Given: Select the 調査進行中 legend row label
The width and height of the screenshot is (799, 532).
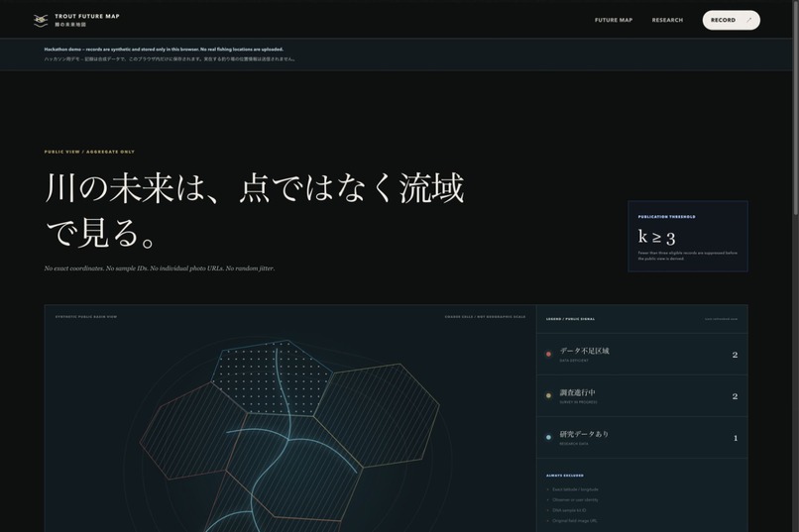Looking at the screenshot, I should click(x=577, y=392).
